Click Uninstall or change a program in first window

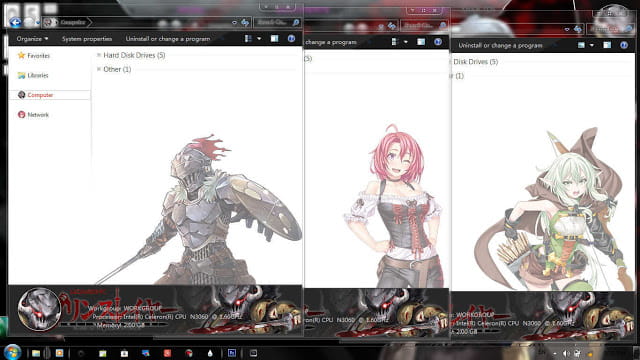coord(168,39)
